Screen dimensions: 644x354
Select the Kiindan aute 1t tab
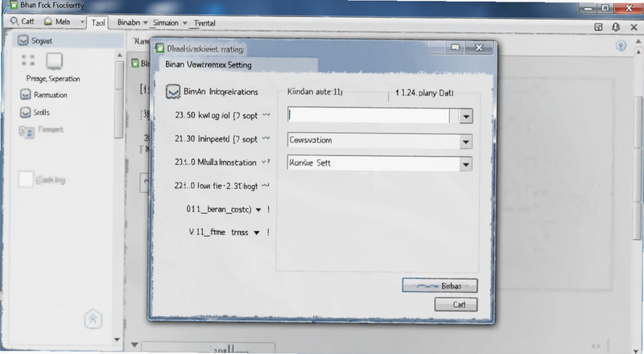tap(315, 92)
